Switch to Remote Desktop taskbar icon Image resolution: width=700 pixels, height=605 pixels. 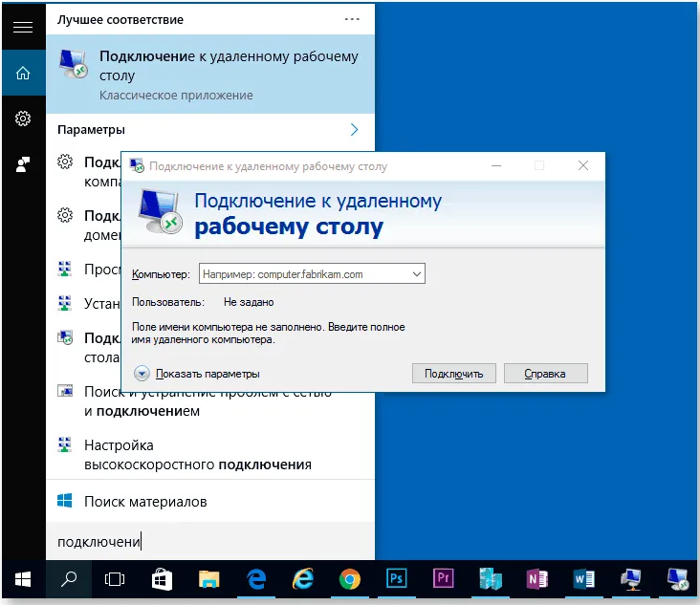click(677, 579)
